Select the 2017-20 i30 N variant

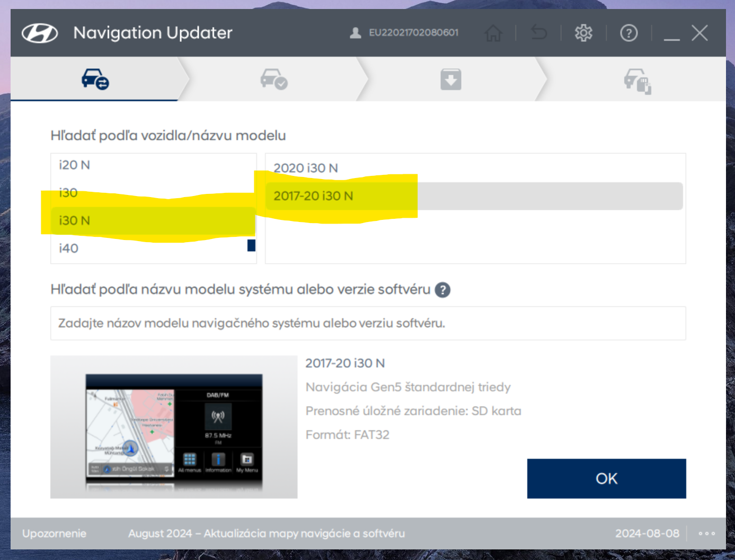(474, 196)
